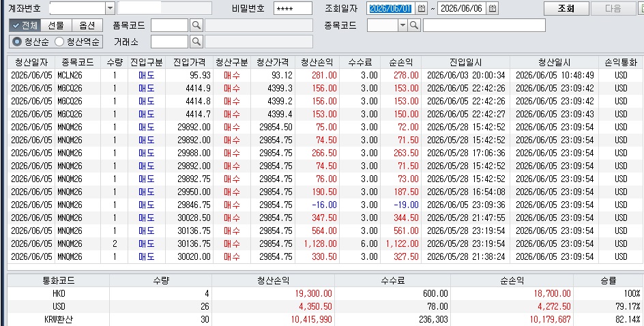
Task: Open the start date calendar picker
Action: click(x=422, y=8)
